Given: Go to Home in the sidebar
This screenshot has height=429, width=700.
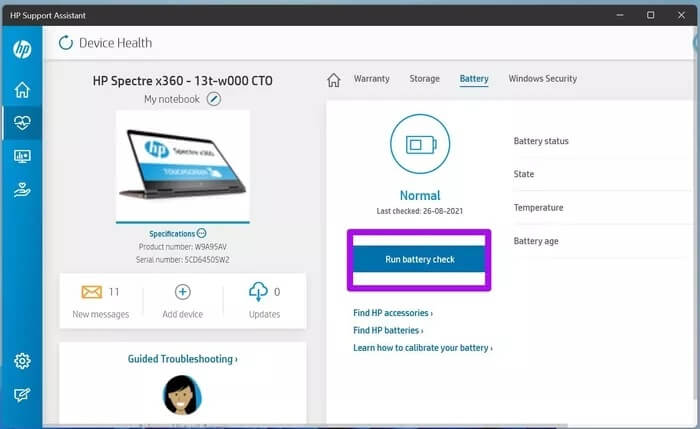Looking at the screenshot, I should (22, 90).
